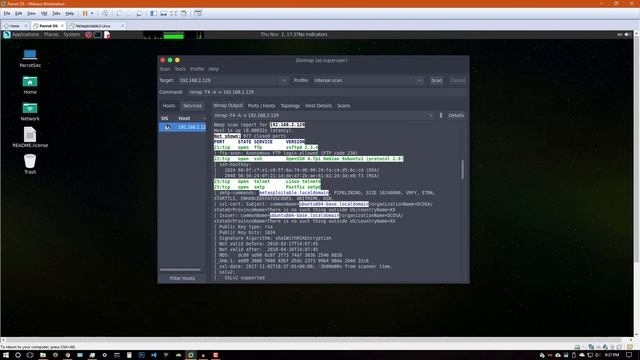Click the clock in Parrot top panel

(x=279, y=35)
